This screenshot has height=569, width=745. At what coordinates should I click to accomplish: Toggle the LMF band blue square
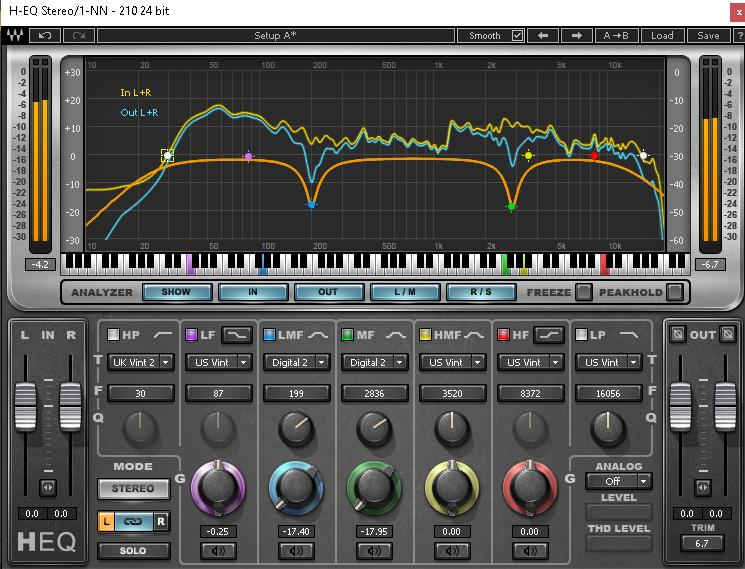pyautogui.click(x=269, y=335)
